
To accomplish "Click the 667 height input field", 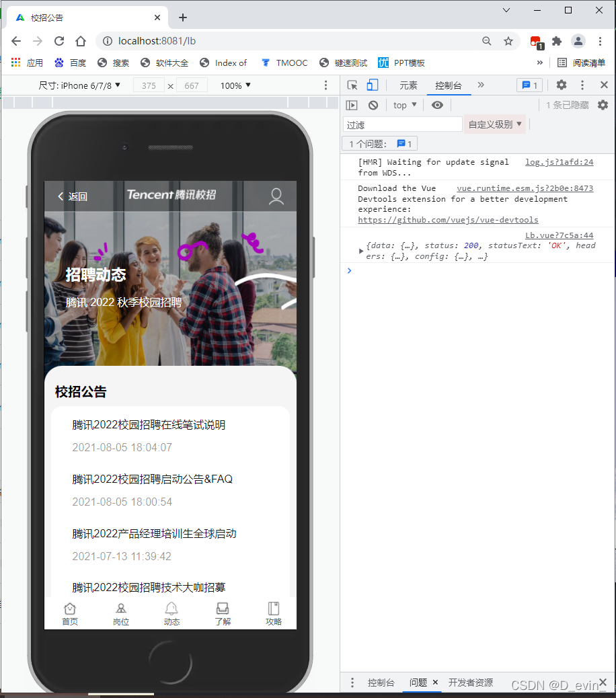I will pyautogui.click(x=192, y=85).
